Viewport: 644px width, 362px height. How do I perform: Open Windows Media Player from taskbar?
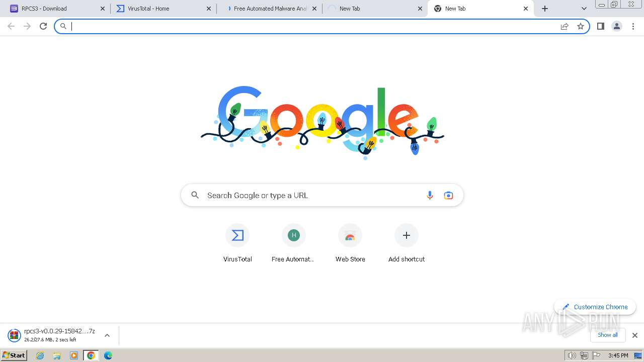pyautogui.click(x=74, y=355)
